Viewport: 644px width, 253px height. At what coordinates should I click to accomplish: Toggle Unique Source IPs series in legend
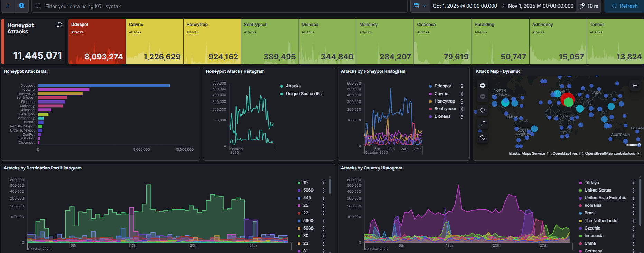303,94
